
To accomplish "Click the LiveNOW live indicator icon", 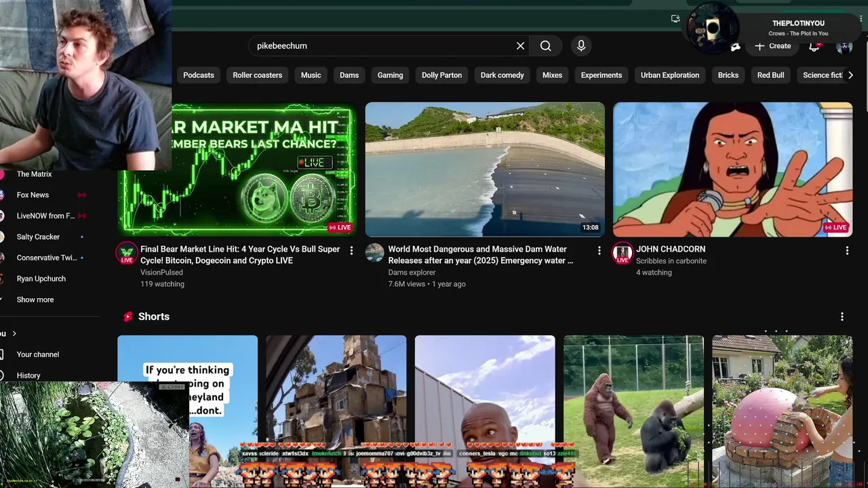I will coord(82,216).
